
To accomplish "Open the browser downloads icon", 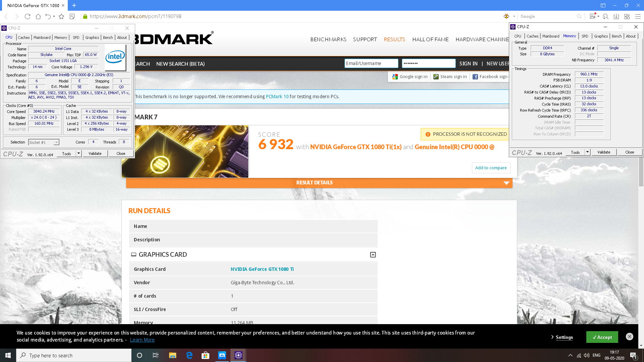I will tap(616, 16).
